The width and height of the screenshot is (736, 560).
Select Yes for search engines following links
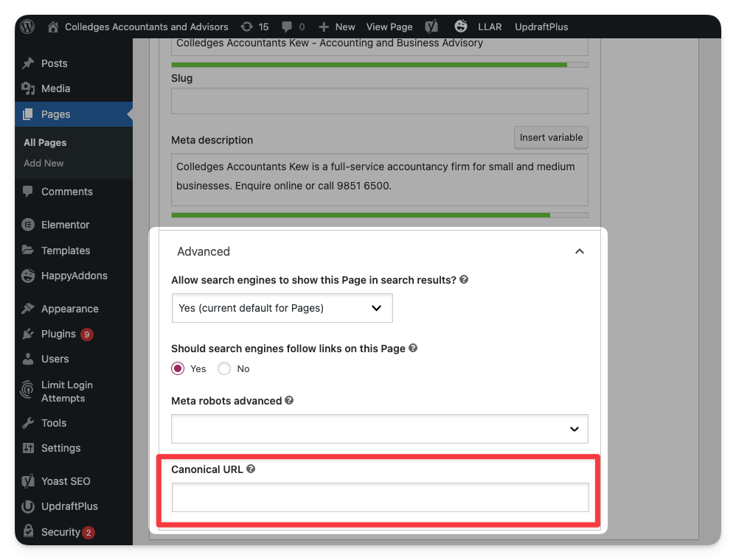click(x=178, y=368)
